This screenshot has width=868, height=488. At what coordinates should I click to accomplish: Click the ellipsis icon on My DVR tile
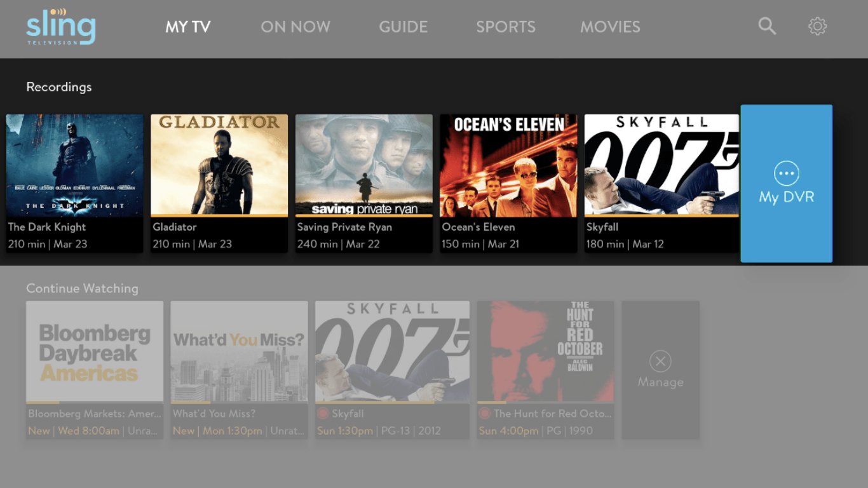tap(787, 173)
